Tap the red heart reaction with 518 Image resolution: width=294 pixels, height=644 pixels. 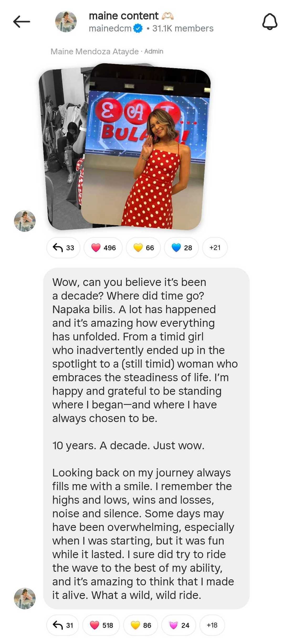pyautogui.click(x=101, y=625)
